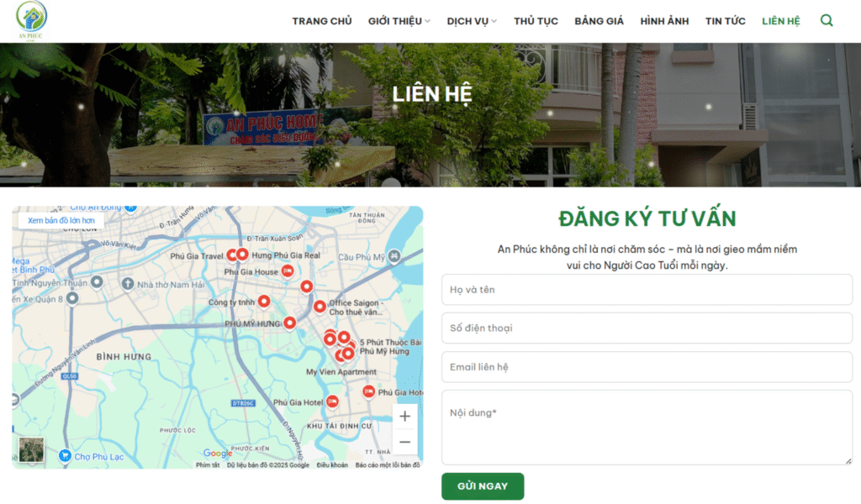Open Bảng Giá page
The width and height of the screenshot is (861, 504).
point(599,21)
